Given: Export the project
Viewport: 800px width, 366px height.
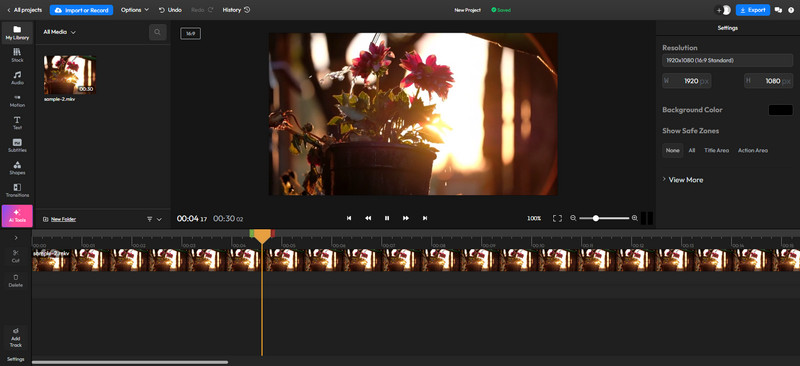Looking at the screenshot, I should pos(753,10).
